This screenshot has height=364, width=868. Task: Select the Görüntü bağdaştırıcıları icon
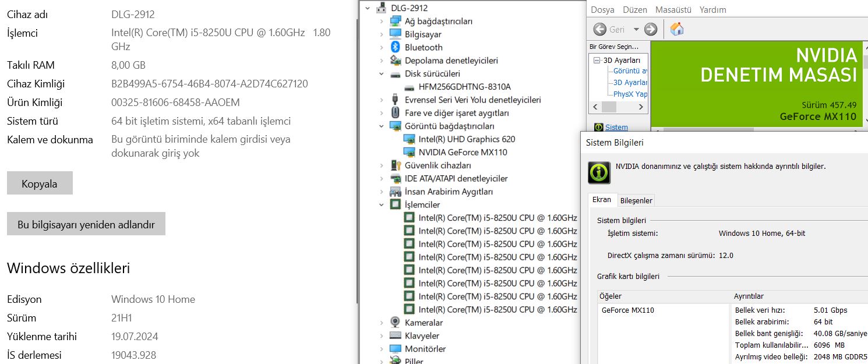[x=396, y=126]
